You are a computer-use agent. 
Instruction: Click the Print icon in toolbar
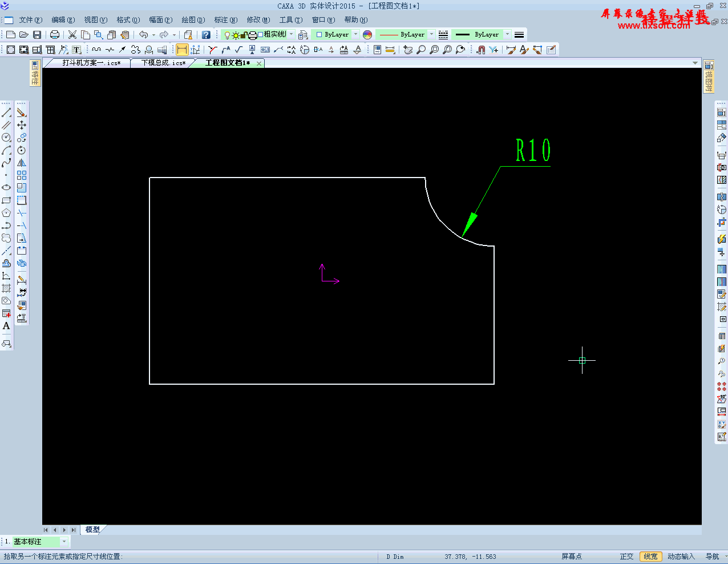(55, 35)
